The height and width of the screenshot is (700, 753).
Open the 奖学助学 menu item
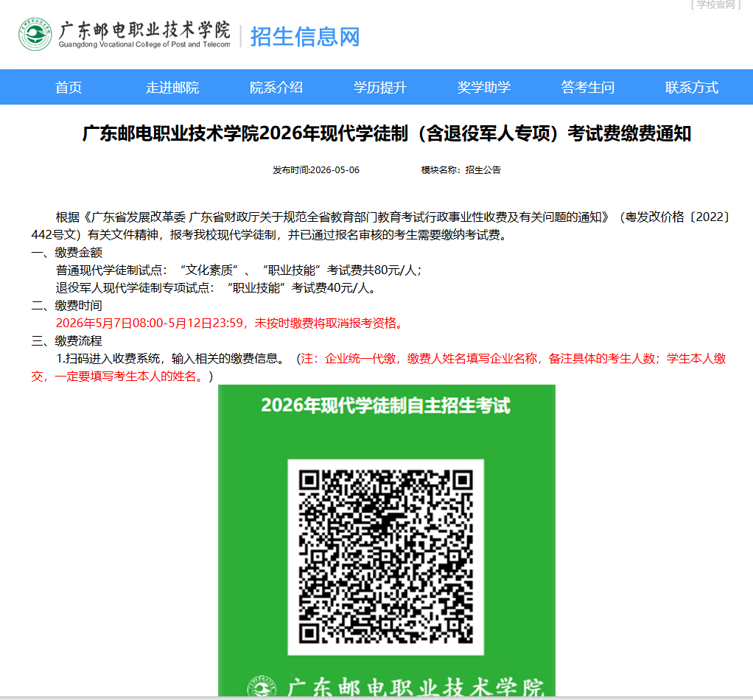pyautogui.click(x=484, y=88)
